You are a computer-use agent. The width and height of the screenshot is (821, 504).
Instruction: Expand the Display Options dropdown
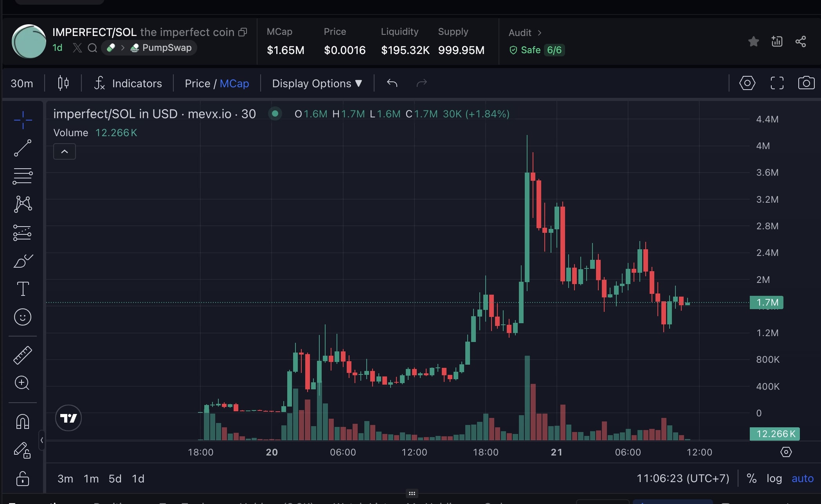pyautogui.click(x=317, y=83)
